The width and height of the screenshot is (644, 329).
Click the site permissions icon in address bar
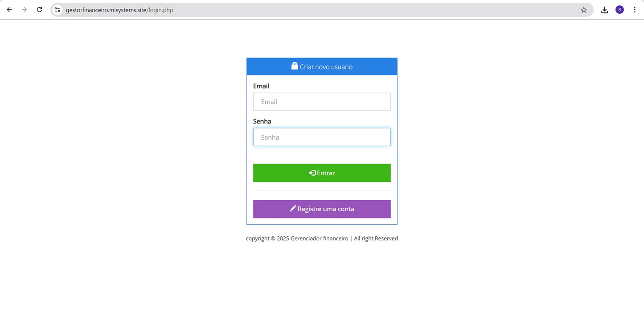click(57, 9)
